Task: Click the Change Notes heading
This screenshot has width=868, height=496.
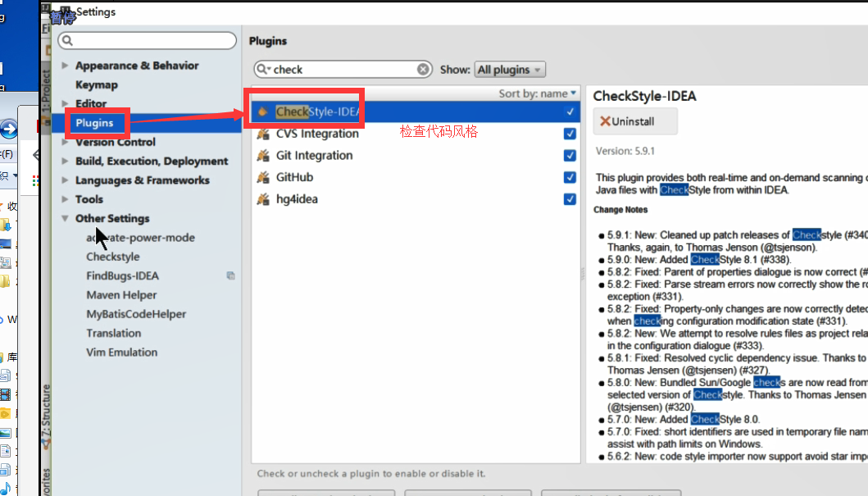Action: click(x=620, y=210)
